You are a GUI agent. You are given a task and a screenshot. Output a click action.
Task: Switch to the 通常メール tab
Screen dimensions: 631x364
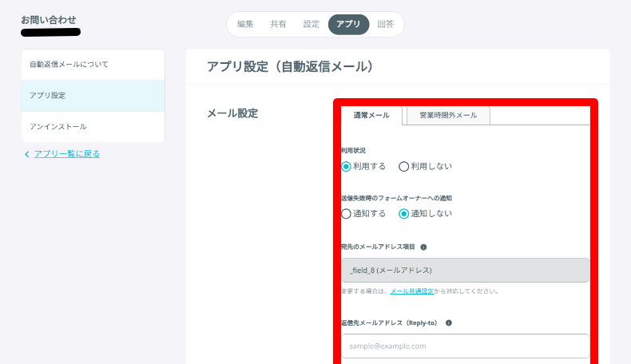(x=371, y=116)
